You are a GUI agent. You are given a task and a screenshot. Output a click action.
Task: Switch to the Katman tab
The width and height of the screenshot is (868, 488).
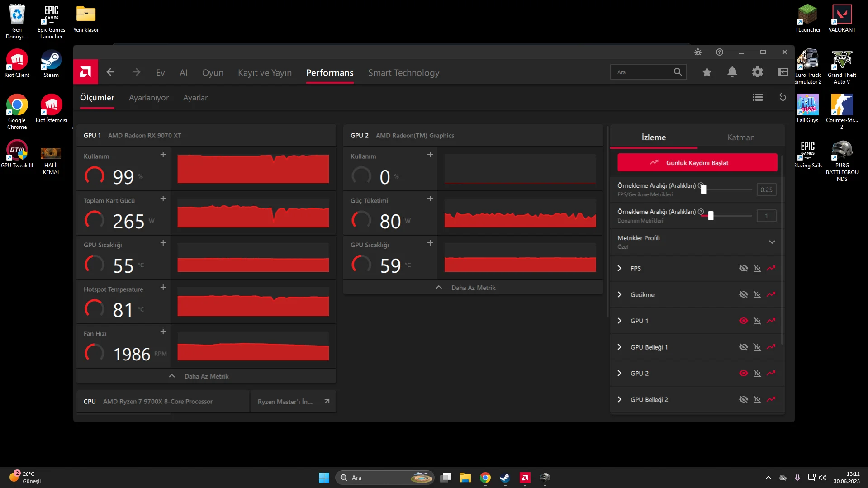pos(740,137)
